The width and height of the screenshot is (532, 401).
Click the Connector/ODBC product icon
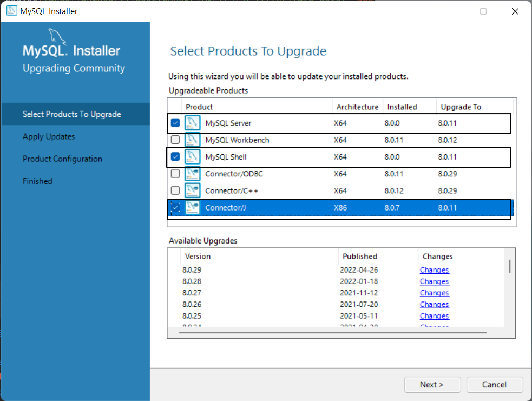192,174
